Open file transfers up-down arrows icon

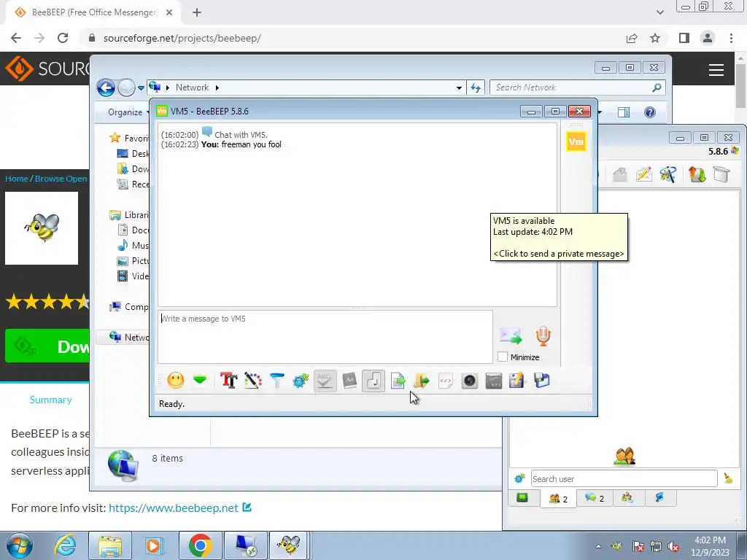point(697,174)
